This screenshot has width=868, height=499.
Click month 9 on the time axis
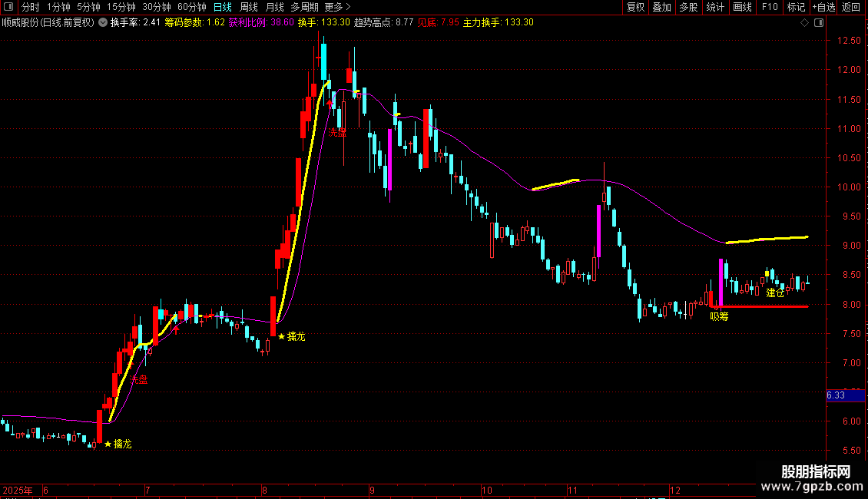[372, 490]
